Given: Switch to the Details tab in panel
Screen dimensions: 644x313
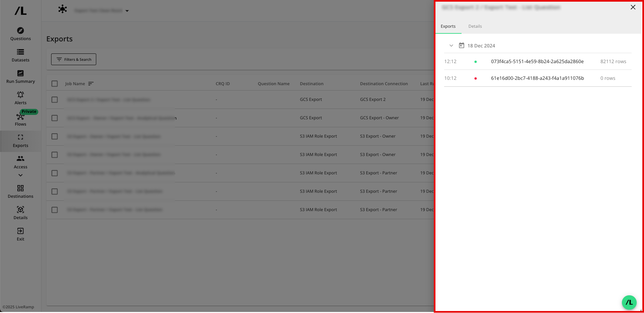Looking at the screenshot, I should pyautogui.click(x=475, y=26).
